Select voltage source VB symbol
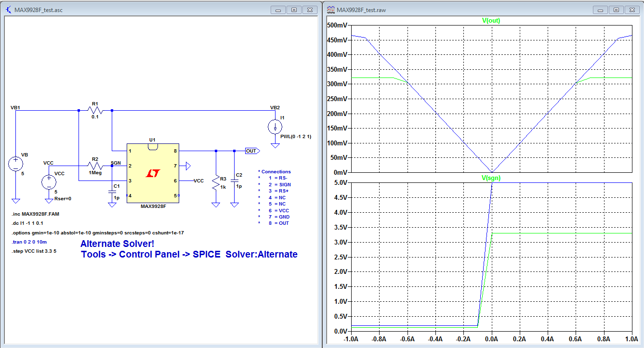 [x=16, y=164]
